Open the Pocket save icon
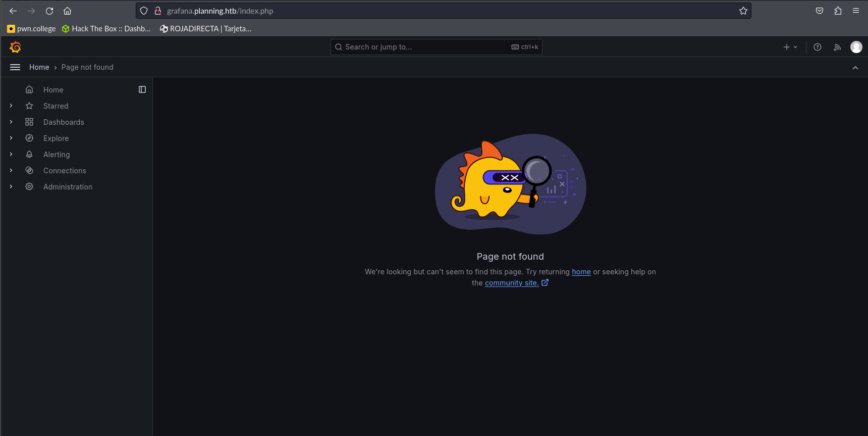This screenshot has width=868, height=436. pyautogui.click(x=820, y=11)
